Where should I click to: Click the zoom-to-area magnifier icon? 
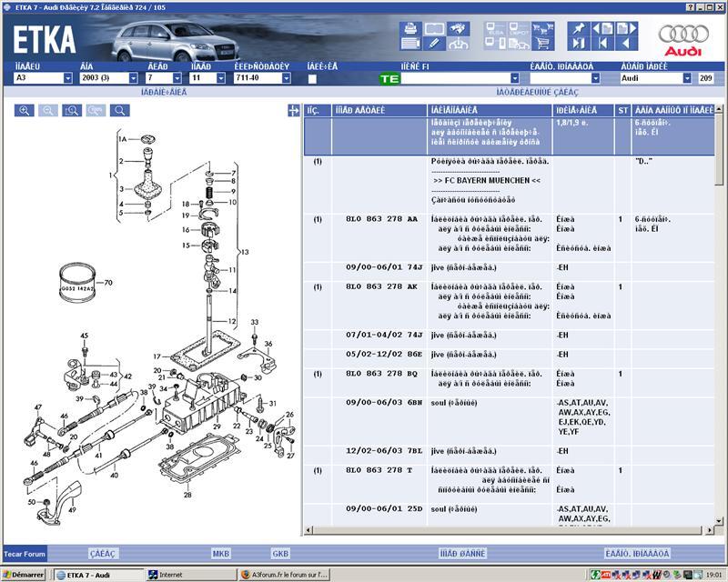tap(72, 110)
